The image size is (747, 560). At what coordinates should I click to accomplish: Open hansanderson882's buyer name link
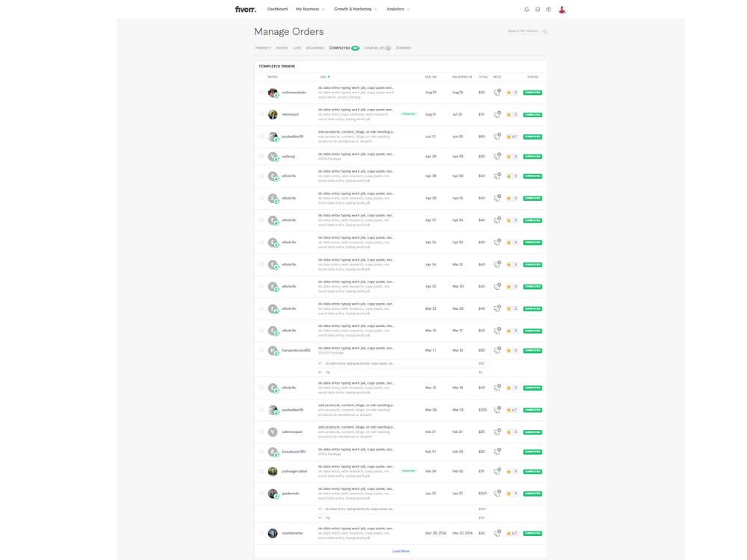(x=296, y=350)
